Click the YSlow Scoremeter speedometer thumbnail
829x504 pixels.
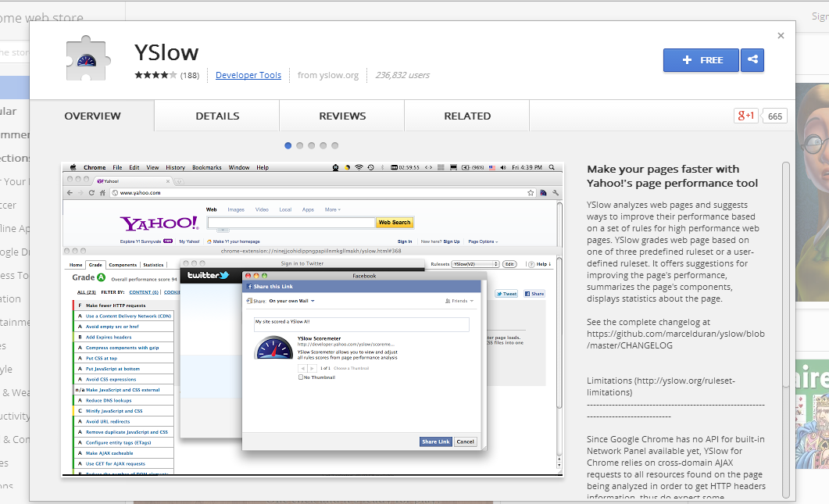click(x=272, y=349)
